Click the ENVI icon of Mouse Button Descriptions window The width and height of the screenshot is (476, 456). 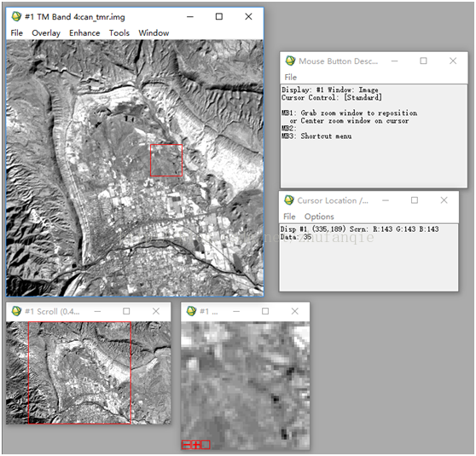tap(290, 61)
